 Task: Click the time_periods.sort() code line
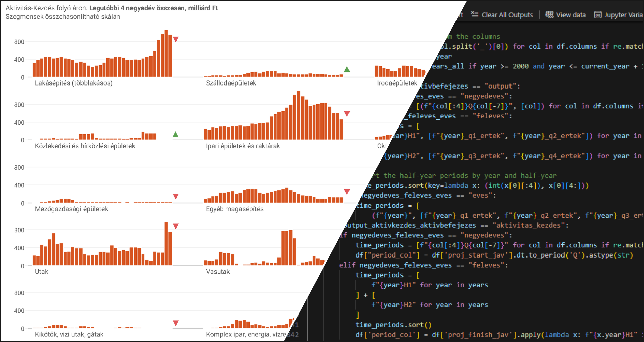point(393,325)
